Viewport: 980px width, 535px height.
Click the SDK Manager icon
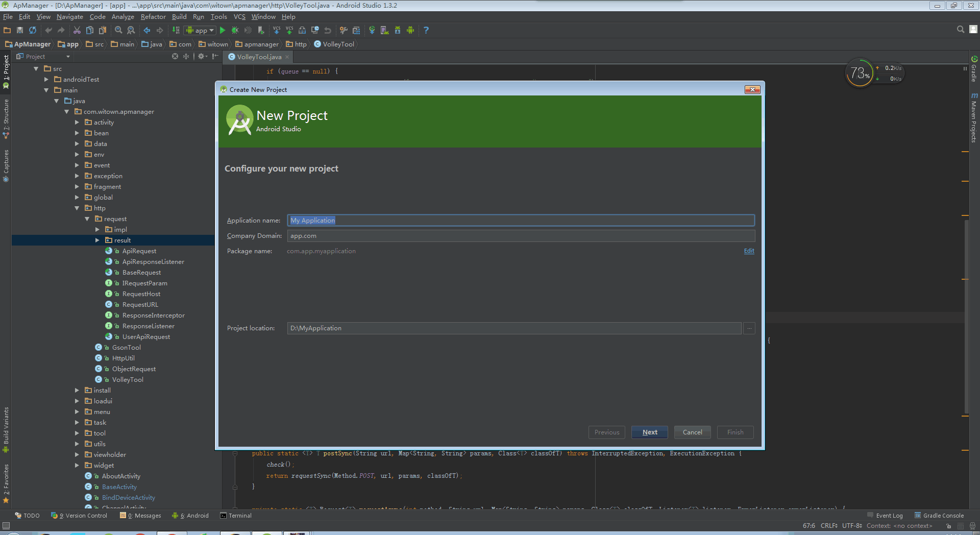click(398, 30)
